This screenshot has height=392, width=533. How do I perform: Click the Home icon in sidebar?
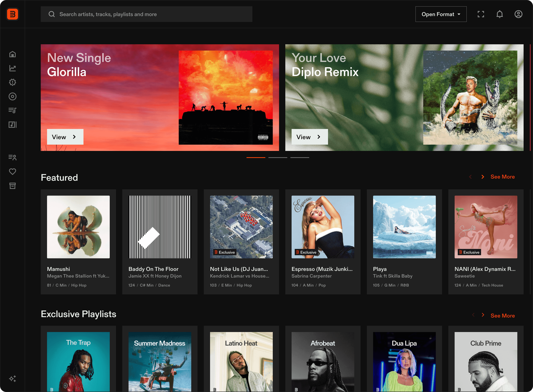pyautogui.click(x=13, y=54)
